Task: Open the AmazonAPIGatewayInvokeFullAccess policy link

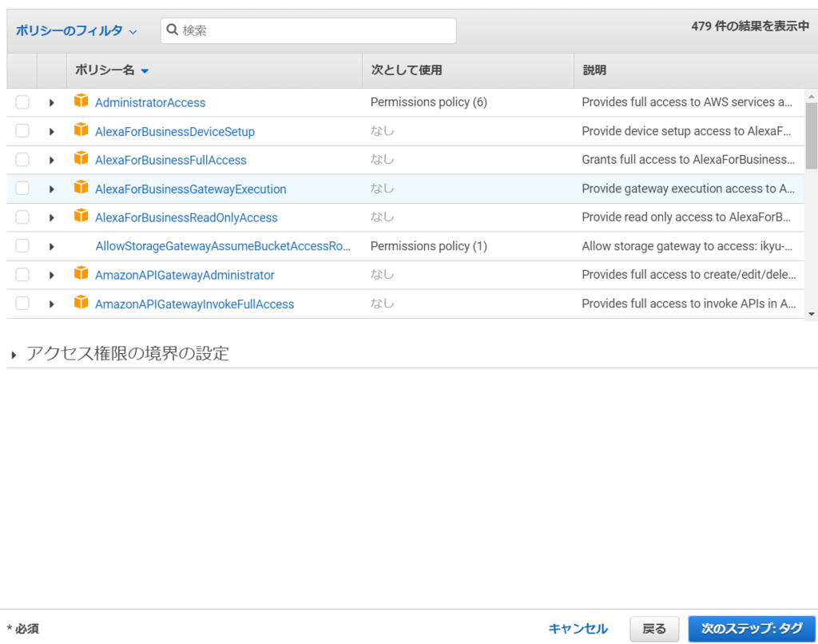Action: (195, 304)
